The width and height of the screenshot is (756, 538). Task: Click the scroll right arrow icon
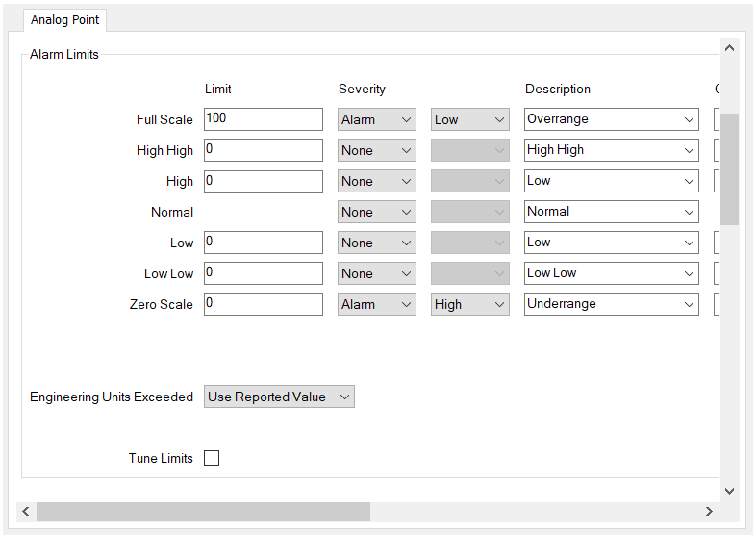(709, 511)
